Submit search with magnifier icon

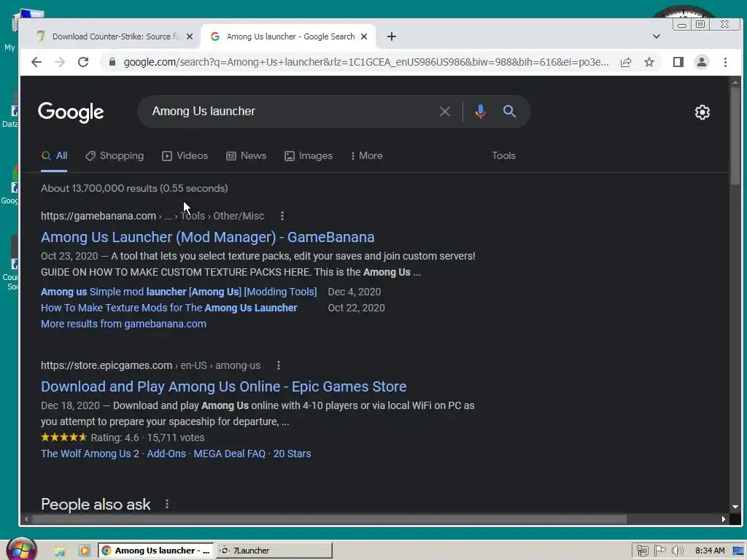pyautogui.click(x=509, y=112)
